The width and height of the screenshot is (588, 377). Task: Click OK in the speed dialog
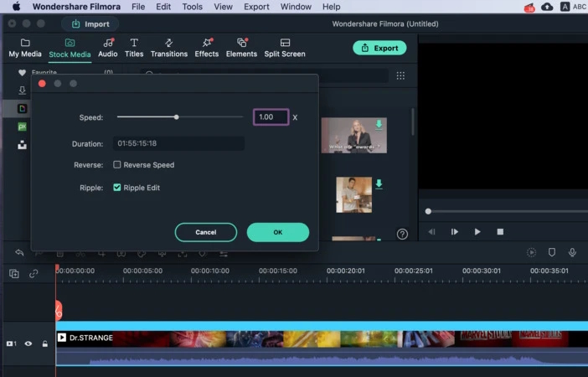point(278,232)
